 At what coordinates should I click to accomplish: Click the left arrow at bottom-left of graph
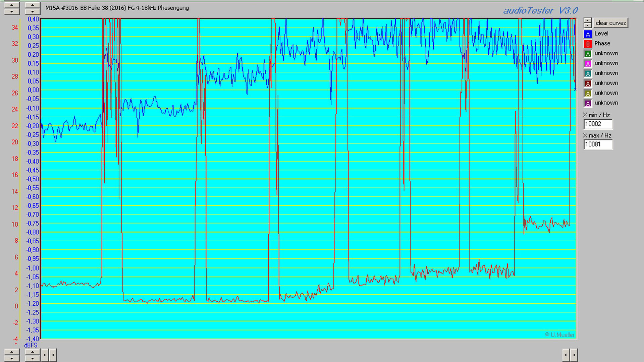click(x=45, y=355)
